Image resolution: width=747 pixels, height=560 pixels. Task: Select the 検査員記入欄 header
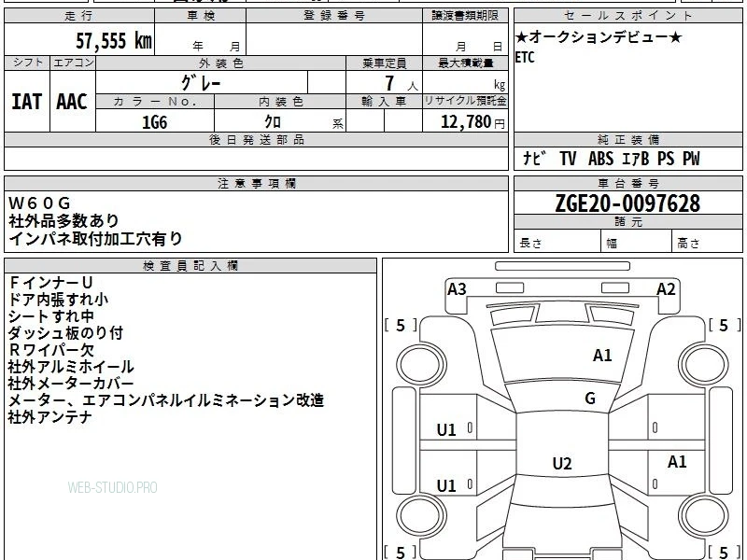(190, 266)
